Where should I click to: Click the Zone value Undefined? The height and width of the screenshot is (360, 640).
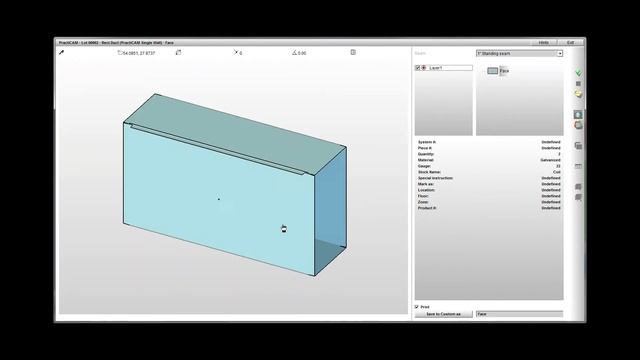551,202
